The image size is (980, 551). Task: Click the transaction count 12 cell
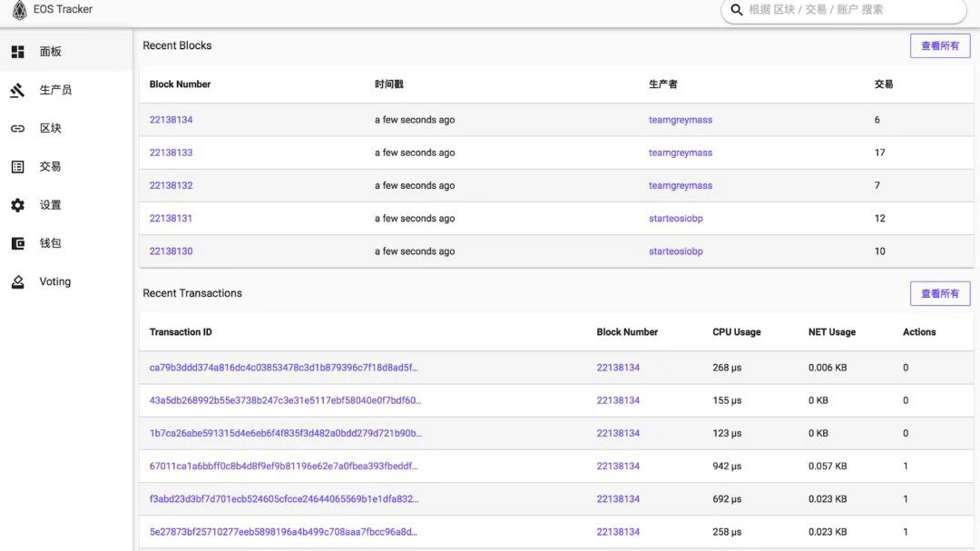point(879,218)
